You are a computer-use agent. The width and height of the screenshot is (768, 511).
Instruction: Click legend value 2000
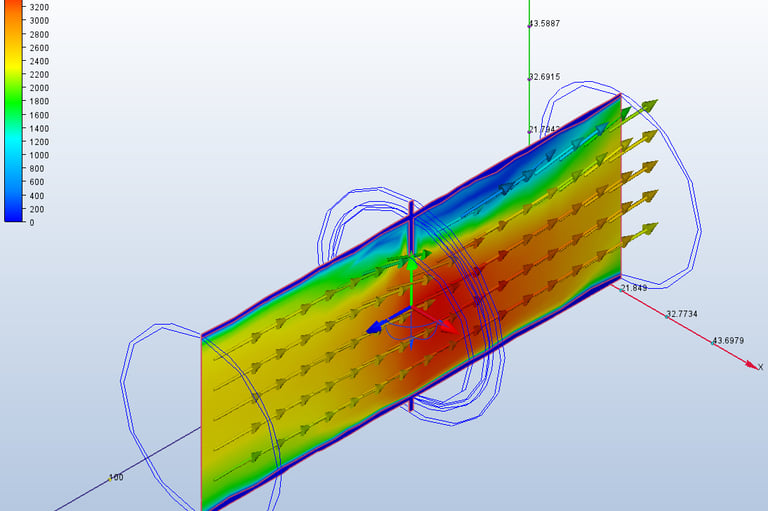click(x=39, y=88)
